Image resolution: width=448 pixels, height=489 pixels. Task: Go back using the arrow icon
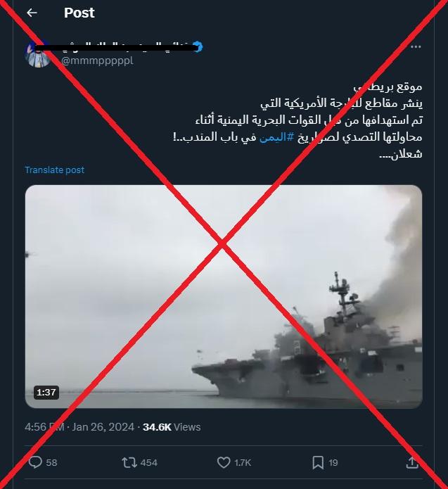[32, 13]
